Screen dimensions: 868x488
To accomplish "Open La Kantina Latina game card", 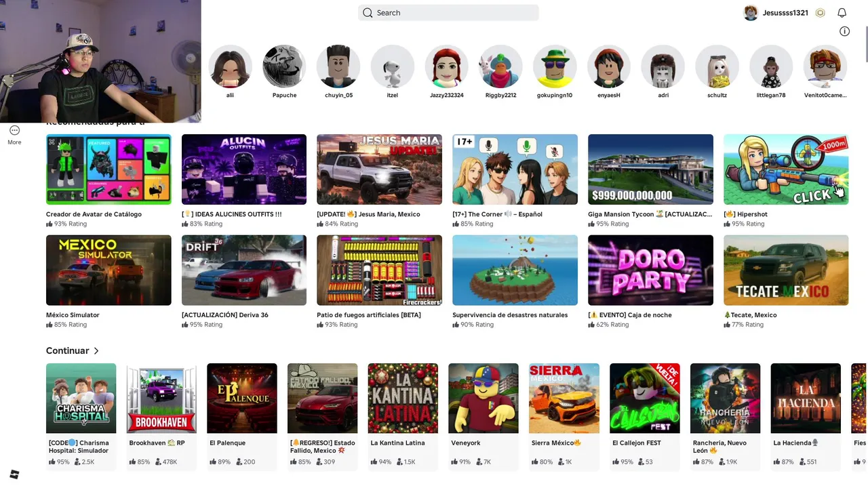I will 403,415.
